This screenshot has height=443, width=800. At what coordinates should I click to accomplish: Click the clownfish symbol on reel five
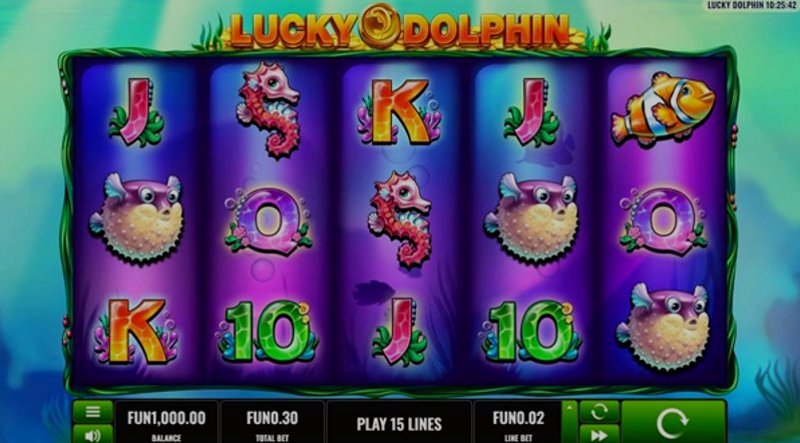pyautogui.click(x=663, y=109)
